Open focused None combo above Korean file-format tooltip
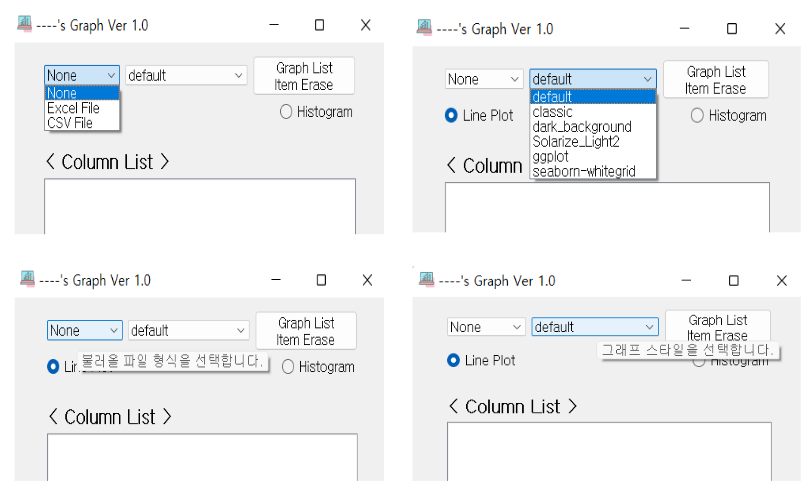Screen dimensions: 807x488 85,330
